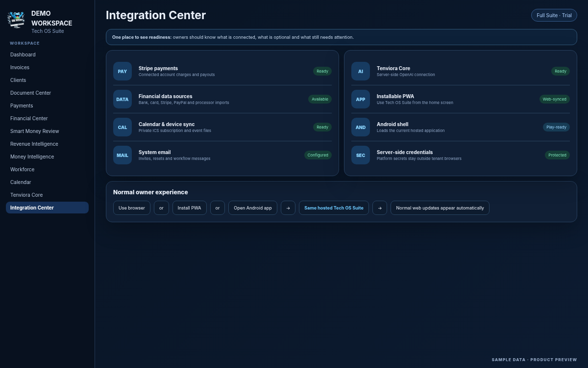Click the AI icon for Tenviora Core
Screen dimensions: 588x368
(361, 71)
